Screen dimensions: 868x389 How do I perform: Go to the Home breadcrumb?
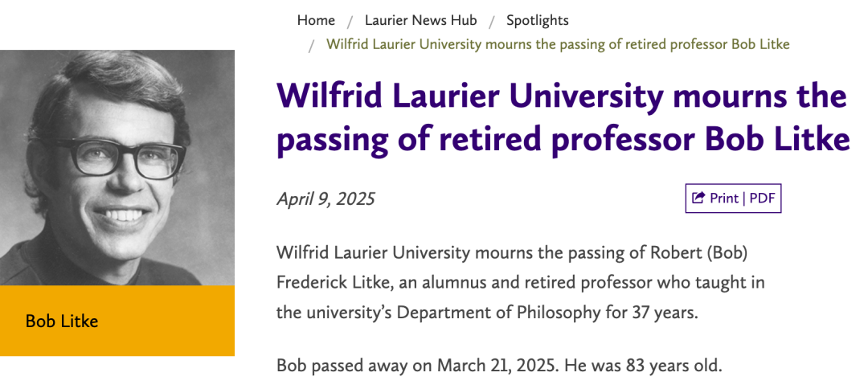316,20
